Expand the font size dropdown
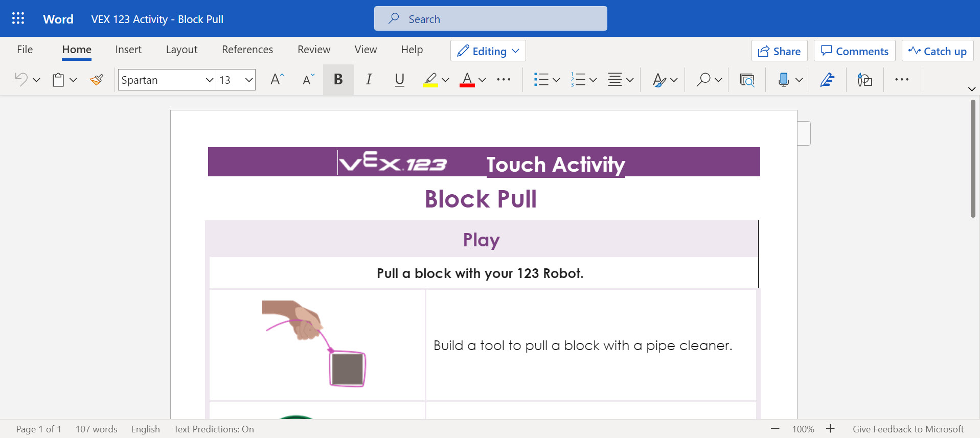The image size is (980, 438). pyautogui.click(x=249, y=80)
